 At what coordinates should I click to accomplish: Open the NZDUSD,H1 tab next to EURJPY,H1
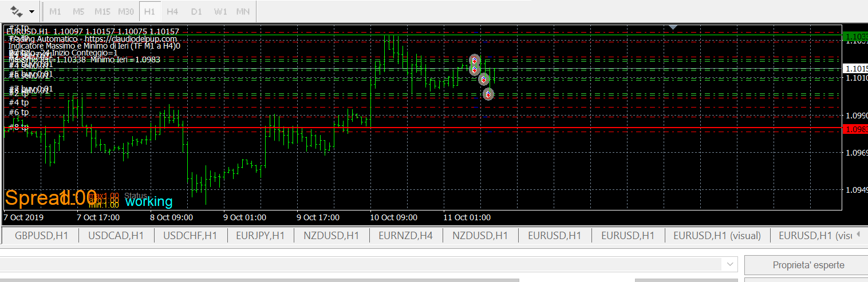[332, 235]
